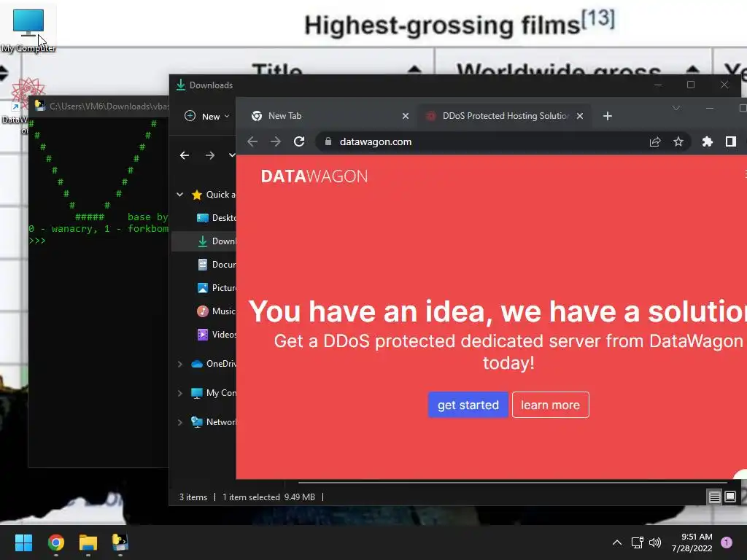
Task: Open recent locations dropdown in Explorer
Action: [232, 155]
